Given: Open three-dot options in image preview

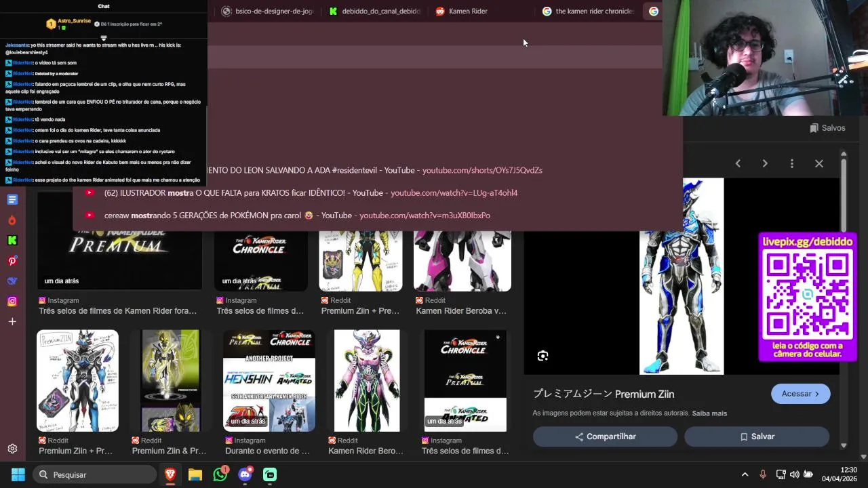Looking at the screenshot, I should (792, 163).
